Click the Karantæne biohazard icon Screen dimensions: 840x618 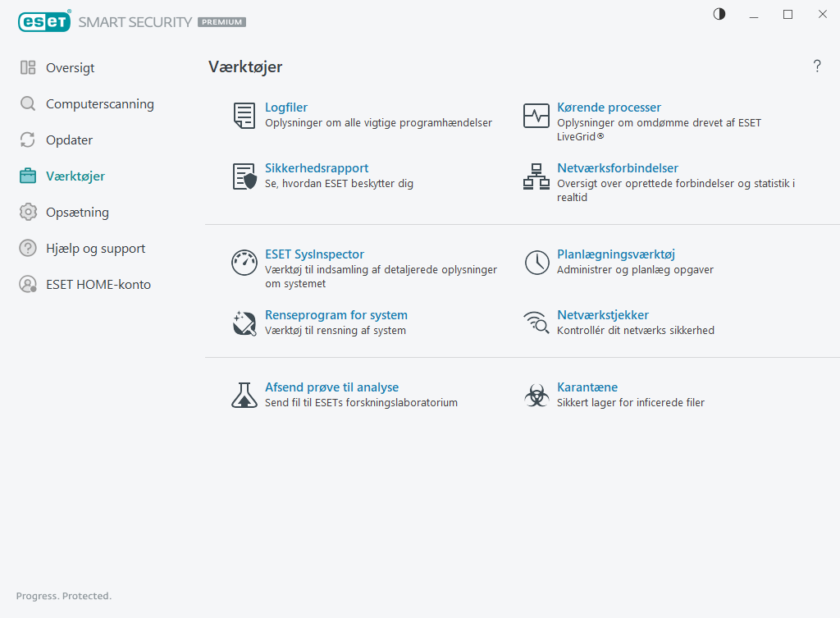tap(536, 396)
